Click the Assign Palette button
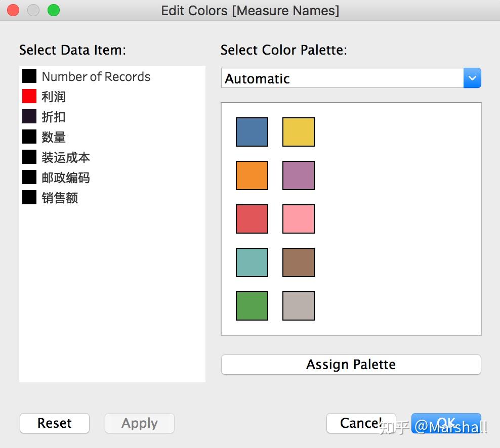 coord(351,365)
